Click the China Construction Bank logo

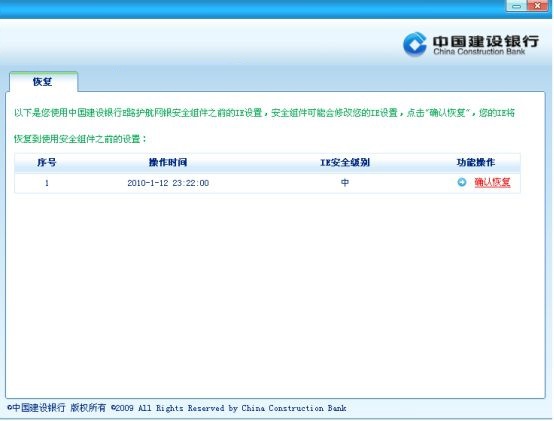click(471, 45)
